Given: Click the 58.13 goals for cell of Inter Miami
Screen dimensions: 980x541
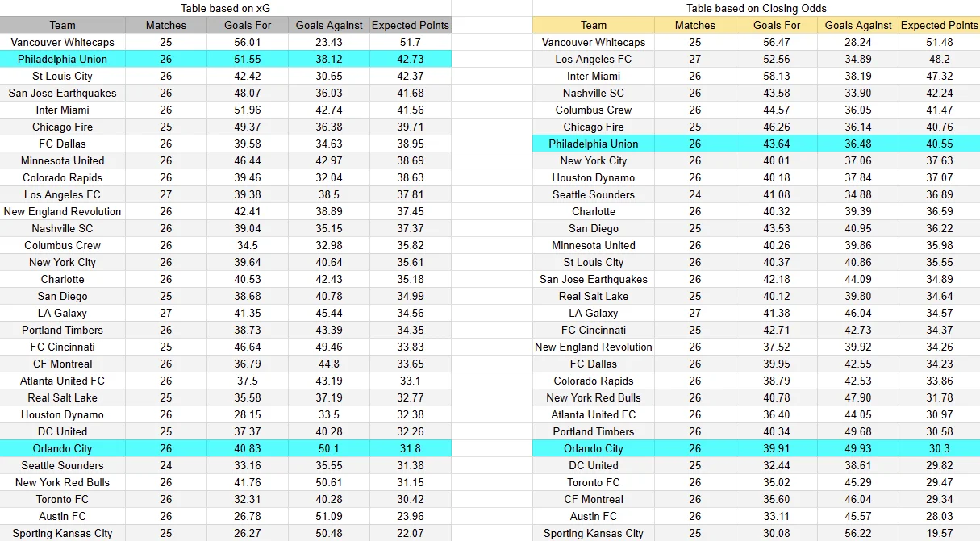Looking at the screenshot, I should pos(776,76).
